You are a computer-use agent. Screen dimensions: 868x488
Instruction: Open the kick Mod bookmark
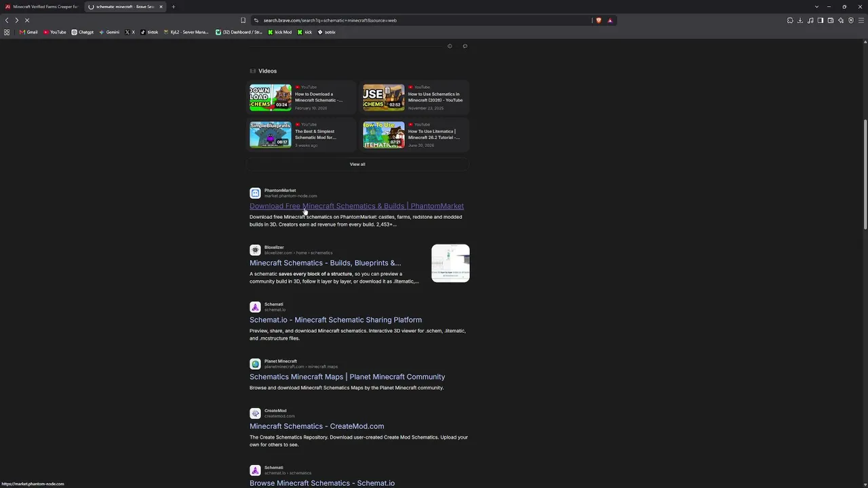[x=280, y=32]
